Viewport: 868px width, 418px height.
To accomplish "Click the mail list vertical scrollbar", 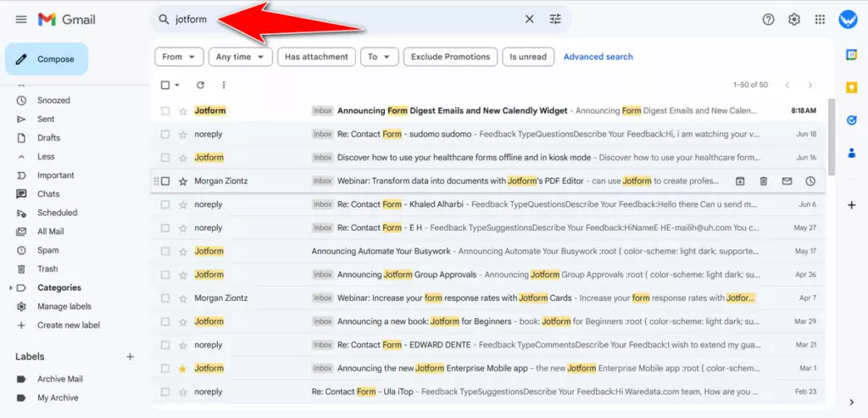I will click(831, 137).
